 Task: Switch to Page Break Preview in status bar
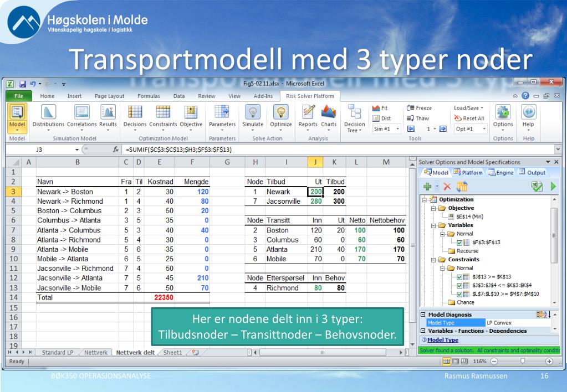click(464, 362)
